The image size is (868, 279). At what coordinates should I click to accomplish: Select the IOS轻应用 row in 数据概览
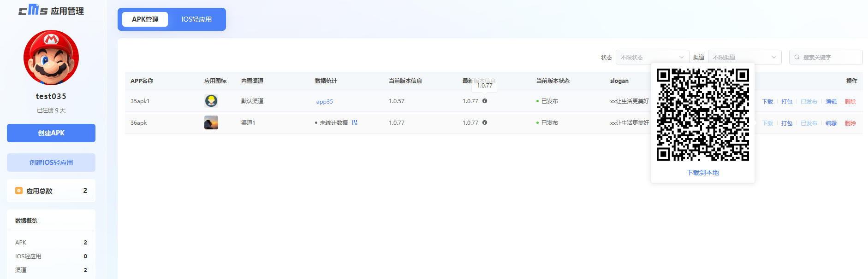(51, 256)
